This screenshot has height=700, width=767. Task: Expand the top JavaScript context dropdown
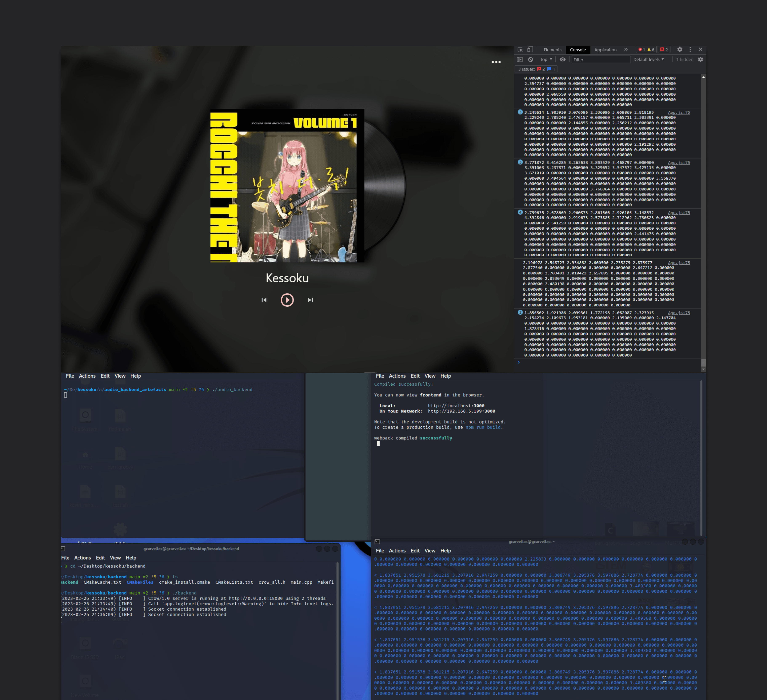546,59
